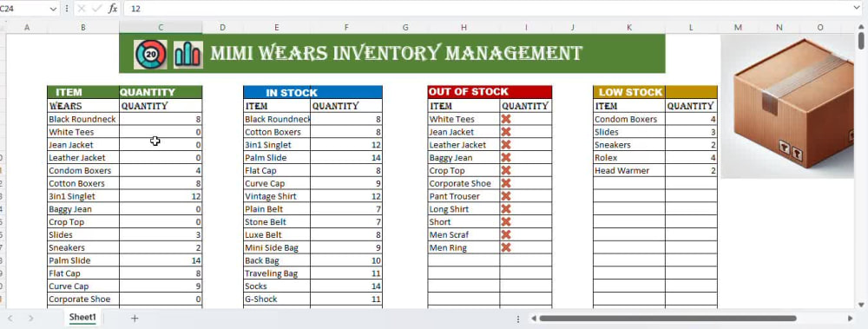
Task: Click the formula bar cancel X icon
Action: click(x=82, y=9)
